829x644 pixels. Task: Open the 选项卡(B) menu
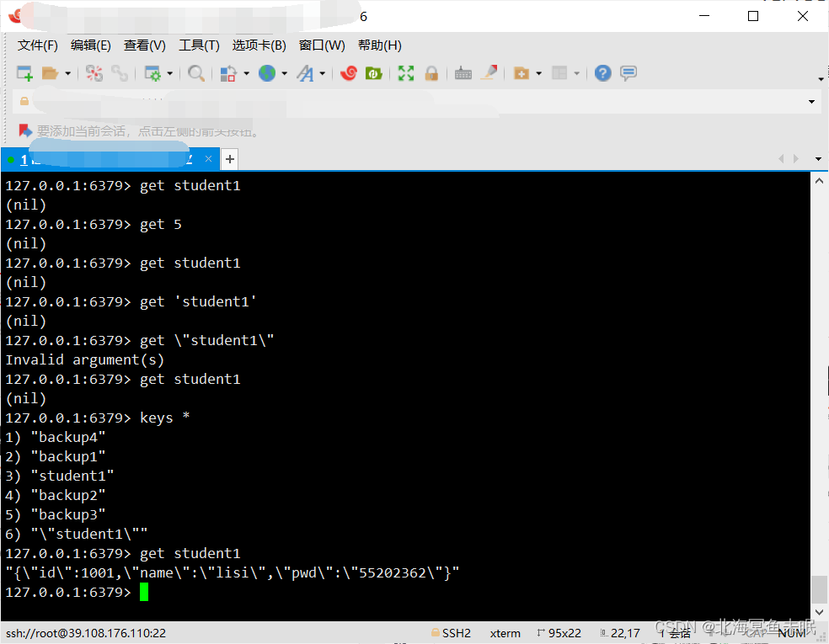[259, 45]
